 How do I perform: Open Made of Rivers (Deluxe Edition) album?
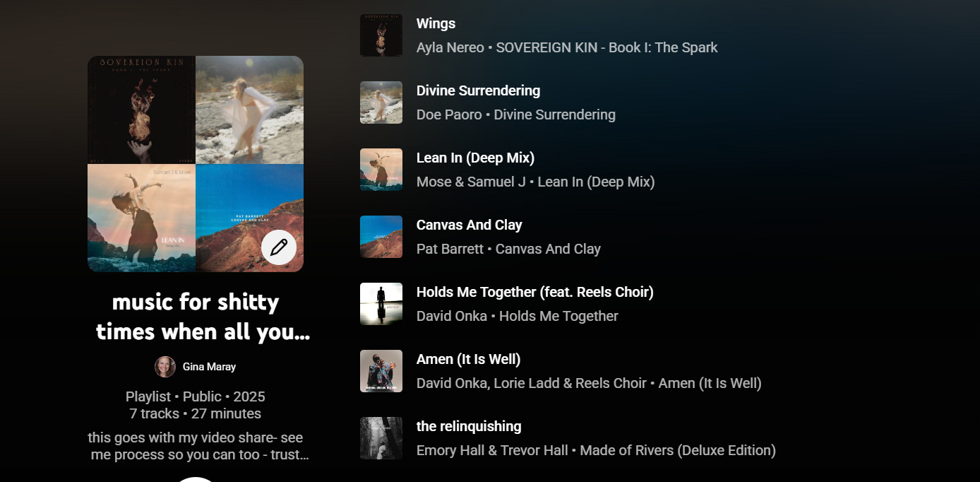[678, 450]
